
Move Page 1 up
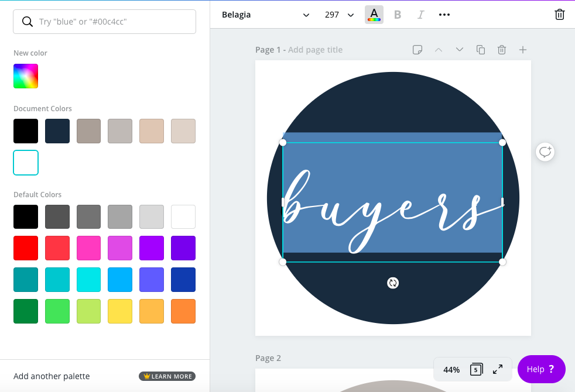coord(439,50)
